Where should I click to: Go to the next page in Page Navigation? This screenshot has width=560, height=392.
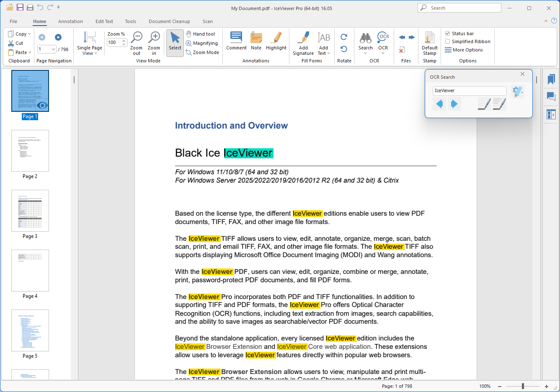(58, 37)
